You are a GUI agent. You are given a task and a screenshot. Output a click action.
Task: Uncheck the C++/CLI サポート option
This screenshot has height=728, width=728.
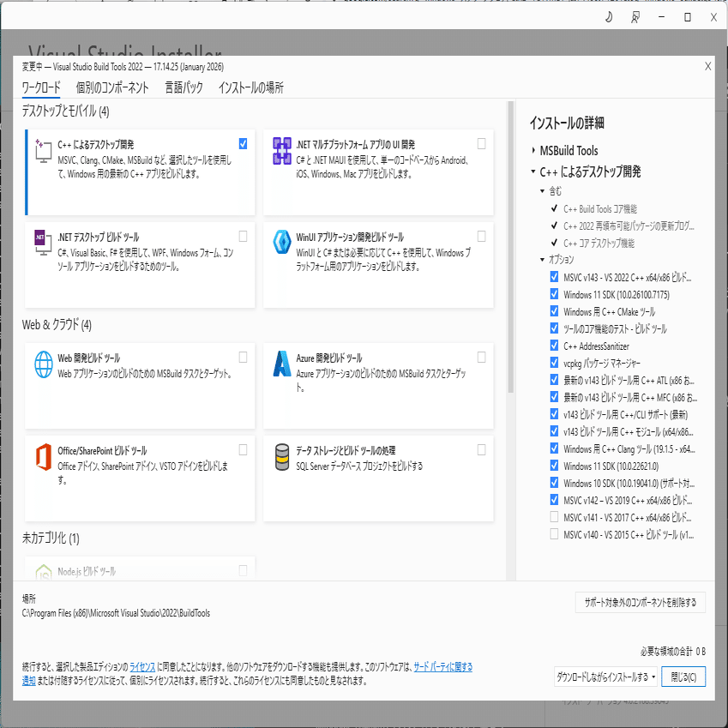[554, 414]
